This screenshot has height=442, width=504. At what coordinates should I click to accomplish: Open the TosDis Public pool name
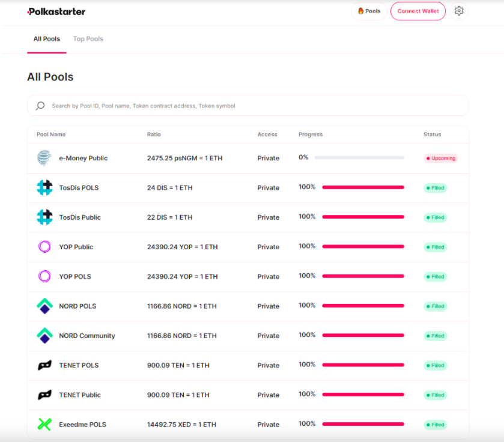pyautogui.click(x=80, y=217)
